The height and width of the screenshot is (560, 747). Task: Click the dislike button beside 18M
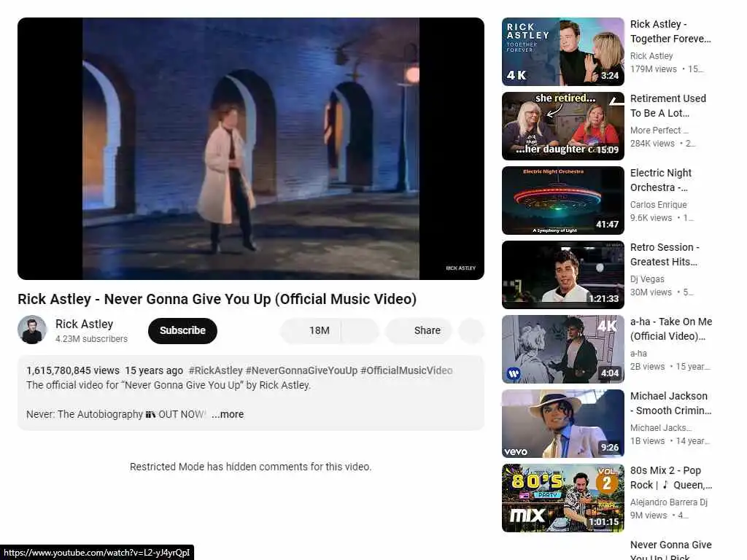360,330
